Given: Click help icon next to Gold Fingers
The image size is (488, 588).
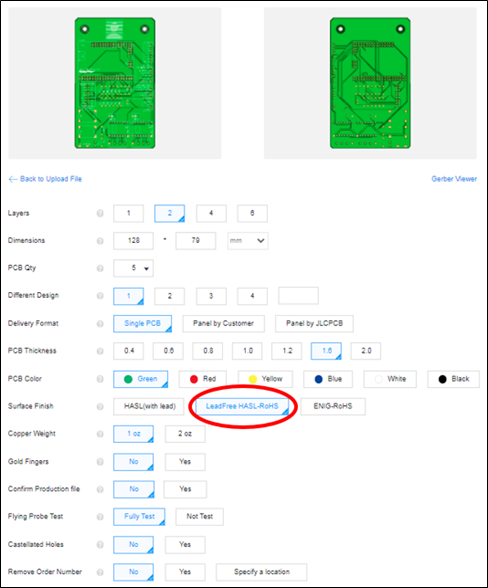Looking at the screenshot, I should pos(100,462).
